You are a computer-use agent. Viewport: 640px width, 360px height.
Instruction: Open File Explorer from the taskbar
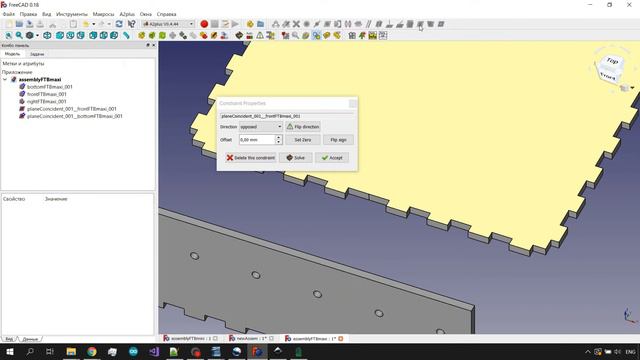click(71, 351)
